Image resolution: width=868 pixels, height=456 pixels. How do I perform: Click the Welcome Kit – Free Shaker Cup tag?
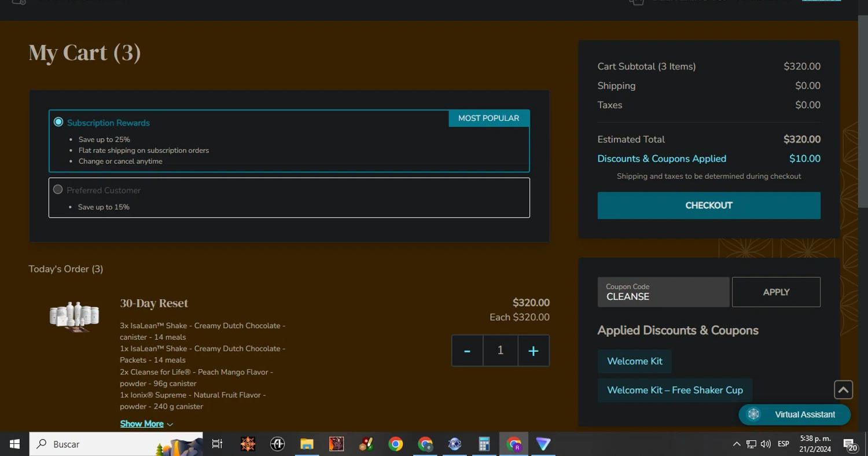675,390
